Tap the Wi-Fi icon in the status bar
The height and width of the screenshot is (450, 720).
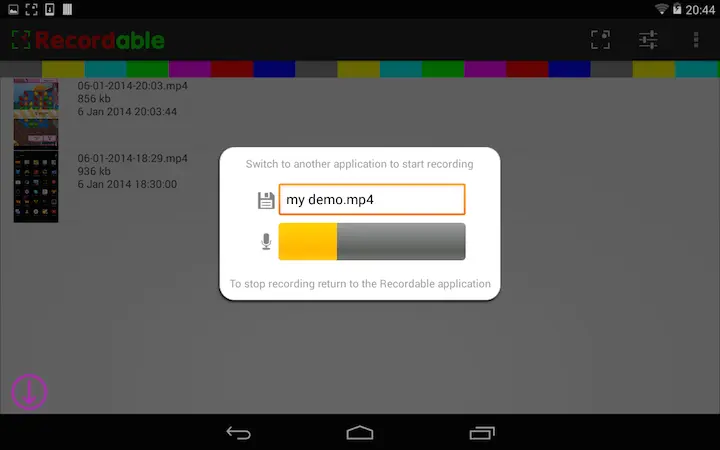[661, 9]
